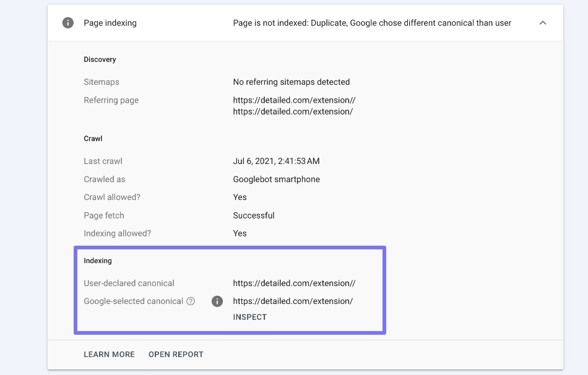Collapse the Page indexing section chevron
Screen dimensions: 588x375
(x=543, y=23)
